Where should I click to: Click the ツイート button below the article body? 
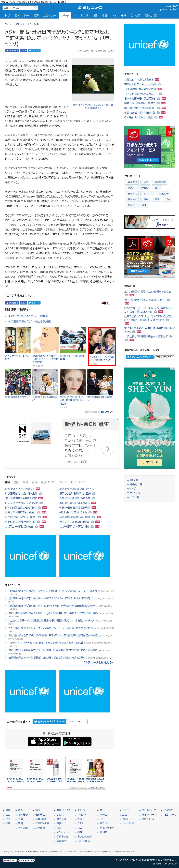pyautogui.click(x=34, y=303)
